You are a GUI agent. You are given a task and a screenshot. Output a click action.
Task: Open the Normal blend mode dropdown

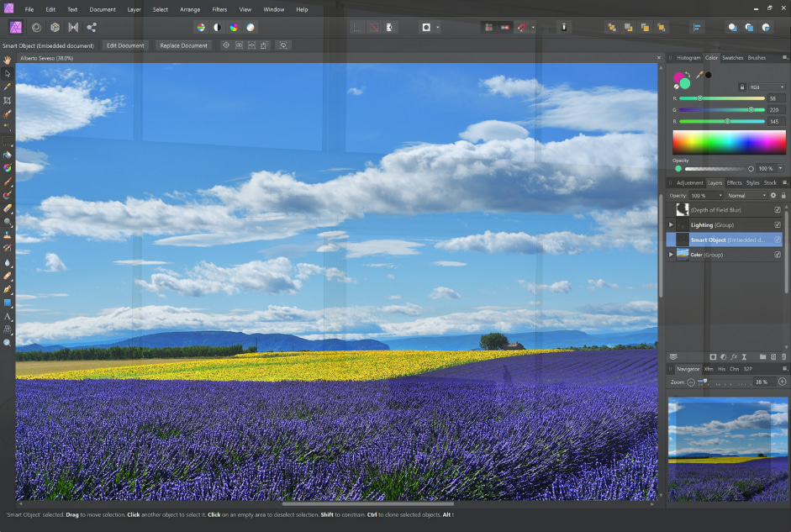(746, 195)
